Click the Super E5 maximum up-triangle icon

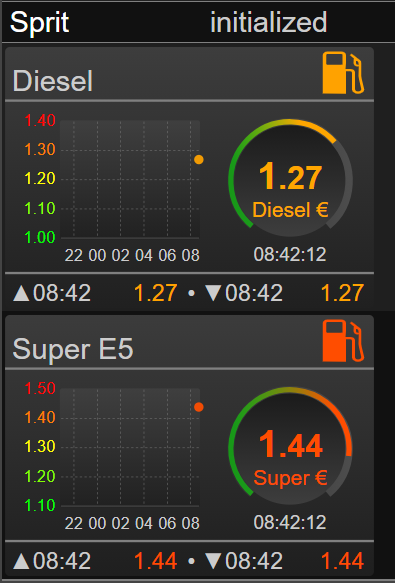[x=21, y=561]
